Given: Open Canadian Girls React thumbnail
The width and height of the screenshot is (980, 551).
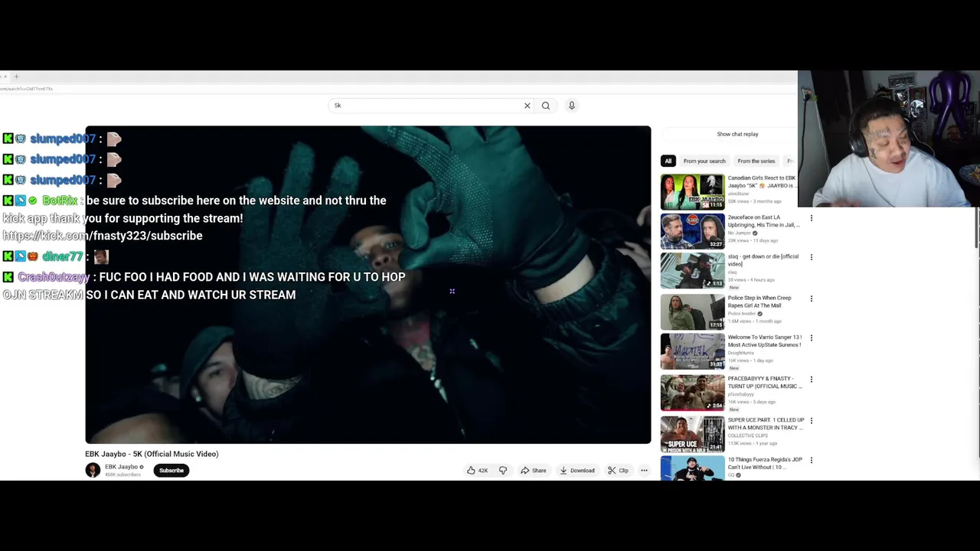Looking at the screenshot, I should (x=692, y=192).
